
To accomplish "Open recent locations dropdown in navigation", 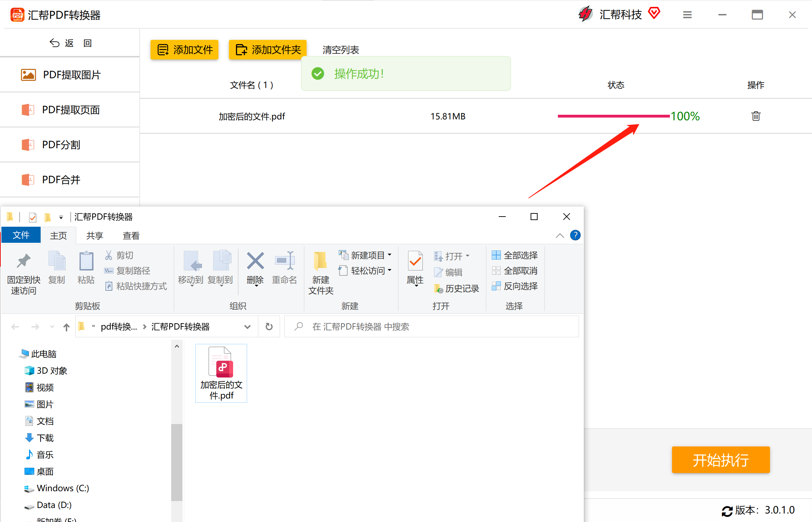I will 52,327.
